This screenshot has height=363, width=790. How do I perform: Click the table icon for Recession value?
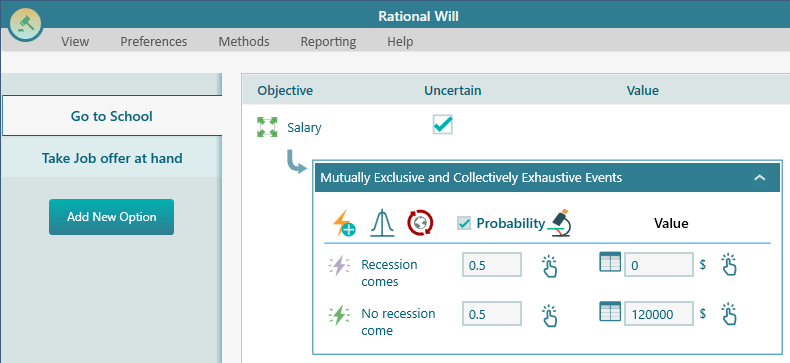[610, 262]
